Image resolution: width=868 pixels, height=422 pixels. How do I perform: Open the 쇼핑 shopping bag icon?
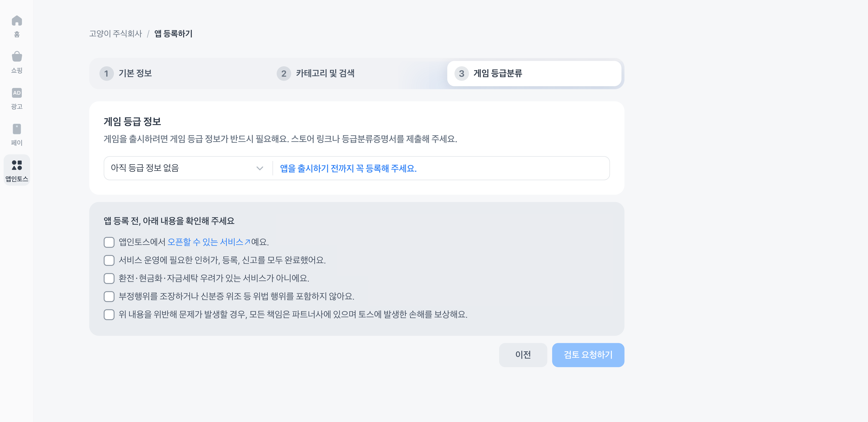click(x=17, y=57)
